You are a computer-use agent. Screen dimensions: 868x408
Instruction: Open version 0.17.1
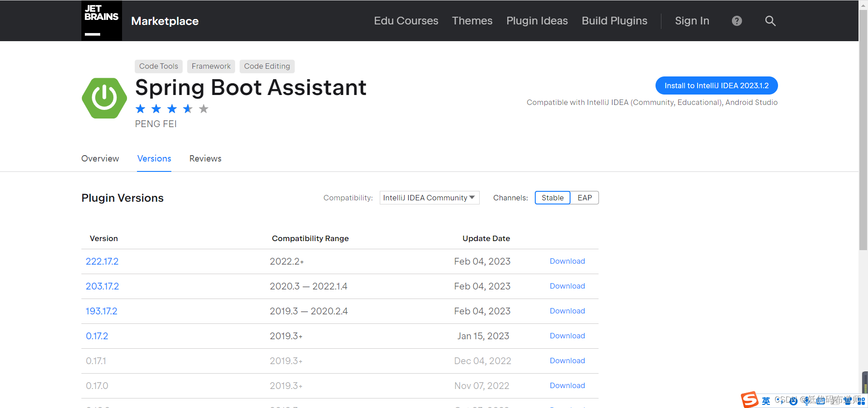96,361
